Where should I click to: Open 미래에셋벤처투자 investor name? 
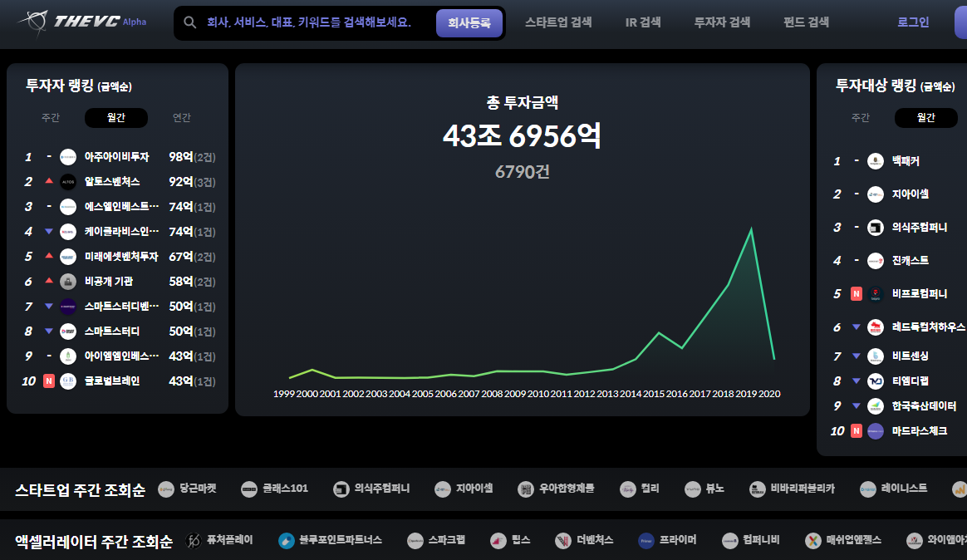[x=121, y=257]
